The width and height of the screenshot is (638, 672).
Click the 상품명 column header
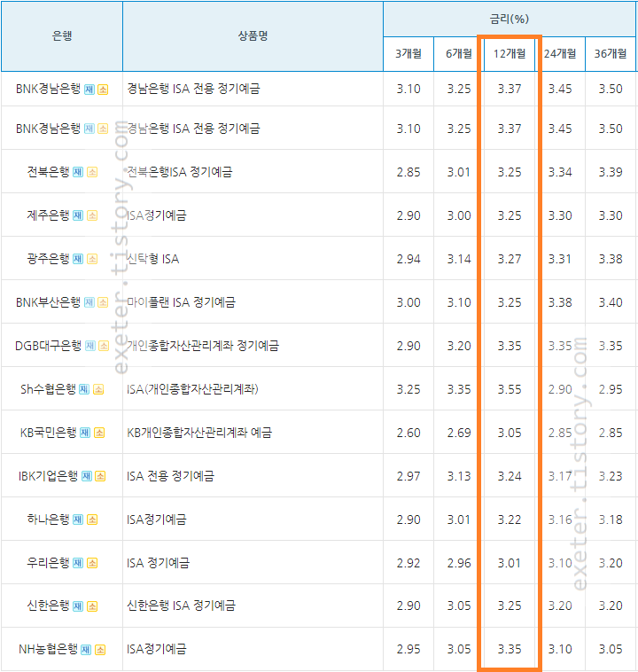click(253, 36)
